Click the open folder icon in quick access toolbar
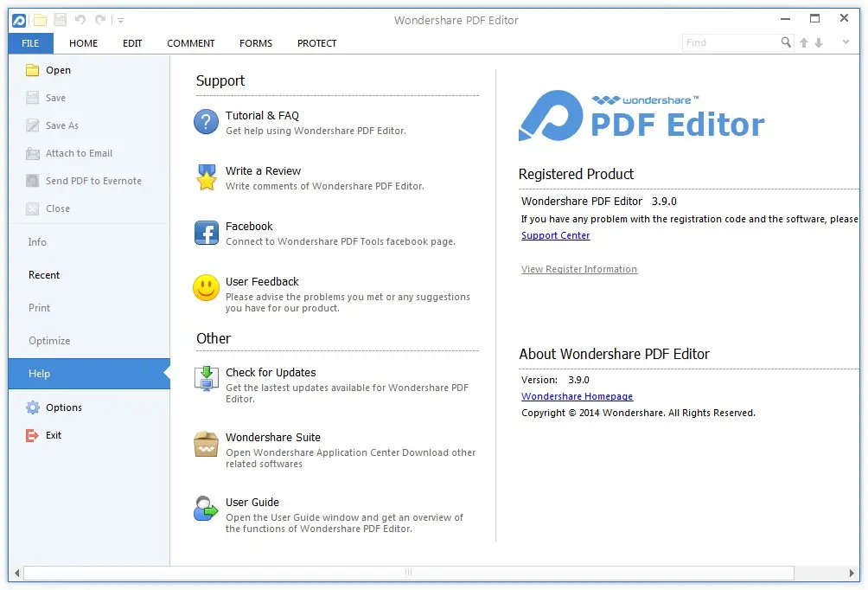This screenshot has width=868, height=590. click(x=40, y=21)
